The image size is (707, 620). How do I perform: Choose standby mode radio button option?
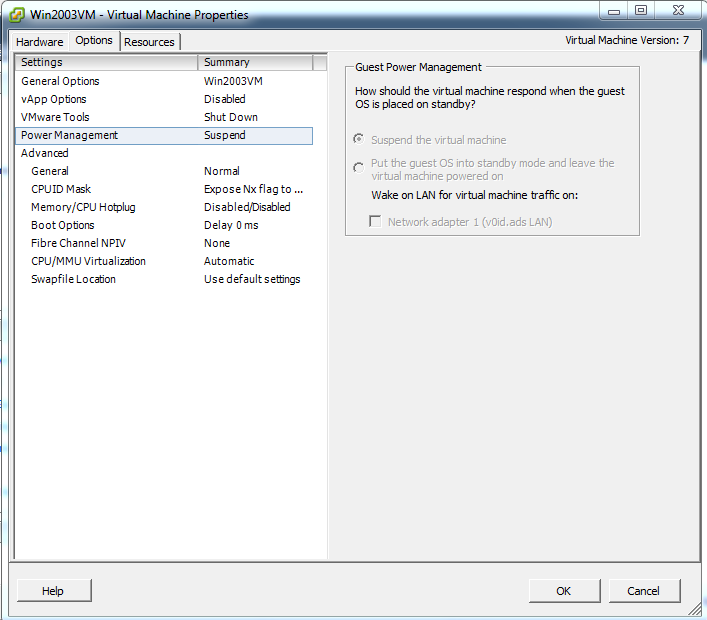359,167
